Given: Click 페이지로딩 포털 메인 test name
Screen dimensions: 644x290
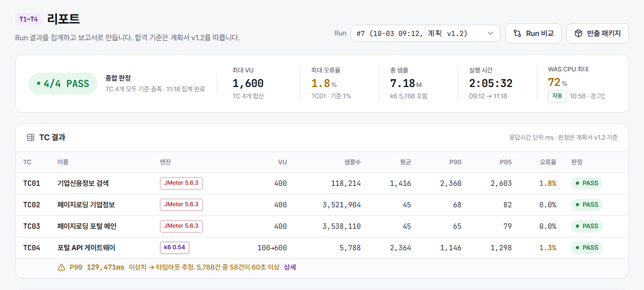Looking at the screenshot, I should pyautogui.click(x=87, y=226).
